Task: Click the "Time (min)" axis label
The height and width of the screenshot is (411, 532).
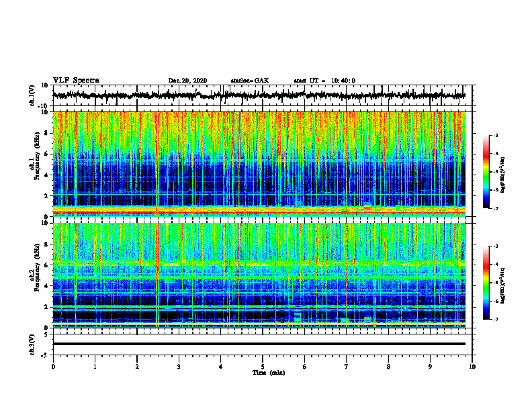Action: tap(269, 373)
